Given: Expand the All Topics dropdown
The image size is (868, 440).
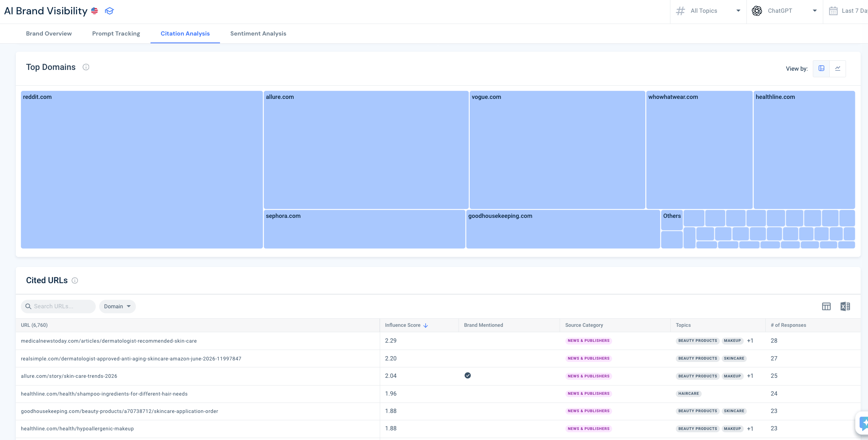Looking at the screenshot, I should click(x=708, y=11).
